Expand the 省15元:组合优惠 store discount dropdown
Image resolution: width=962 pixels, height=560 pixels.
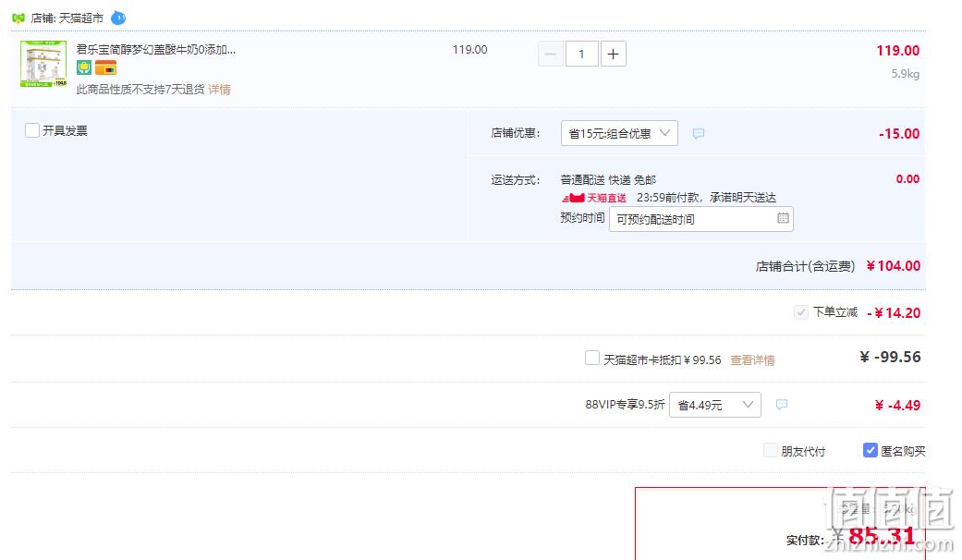click(619, 133)
